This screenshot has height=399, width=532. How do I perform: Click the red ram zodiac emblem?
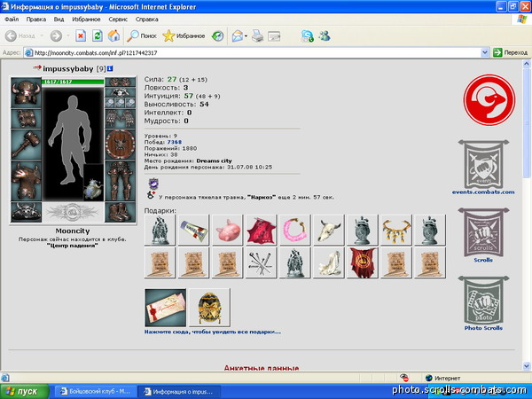(489, 100)
